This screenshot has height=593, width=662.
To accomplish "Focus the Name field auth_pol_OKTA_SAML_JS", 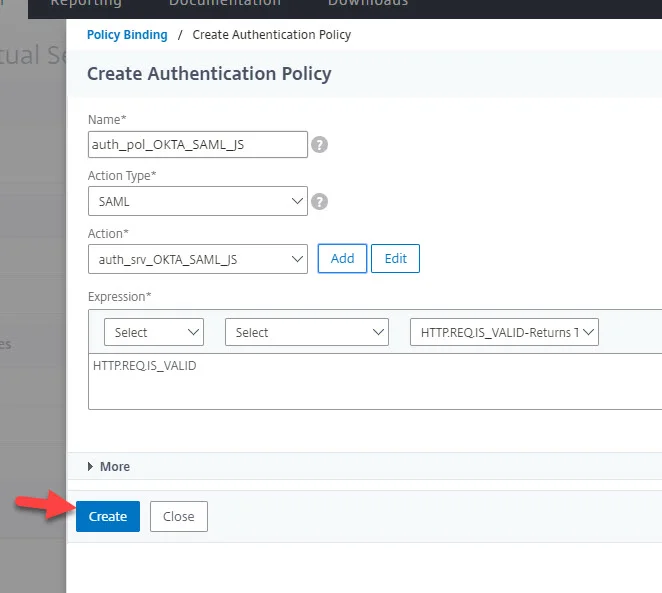I will tap(198, 144).
